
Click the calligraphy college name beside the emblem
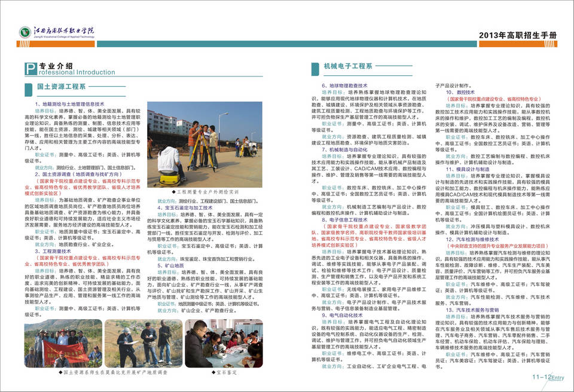tap(64, 30)
